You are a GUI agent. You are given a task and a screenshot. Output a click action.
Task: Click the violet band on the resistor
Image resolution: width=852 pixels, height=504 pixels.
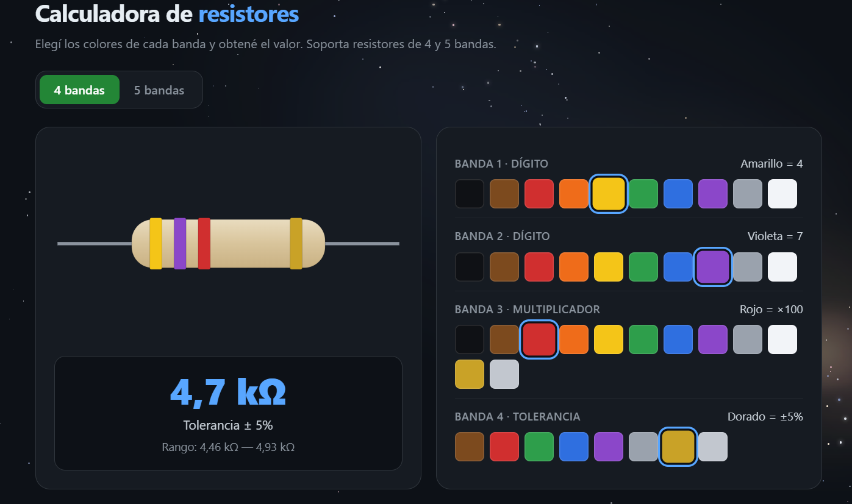click(x=180, y=243)
